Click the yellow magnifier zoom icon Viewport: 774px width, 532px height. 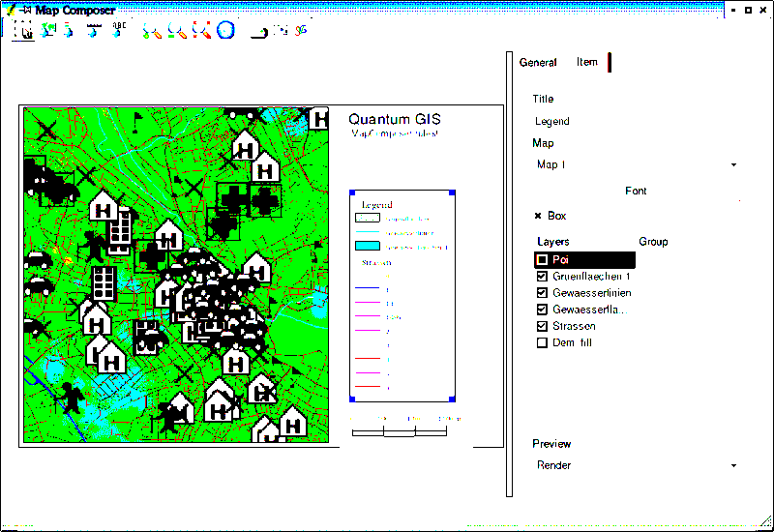[152, 31]
